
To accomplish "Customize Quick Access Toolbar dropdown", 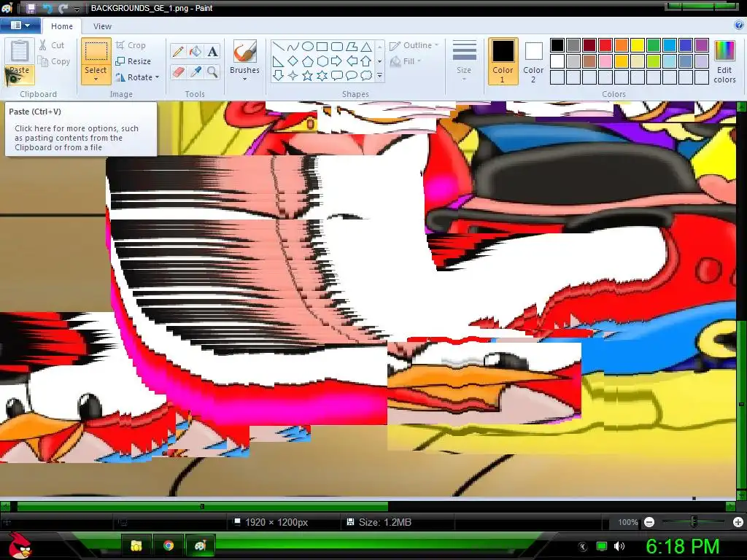I will click(77, 9).
